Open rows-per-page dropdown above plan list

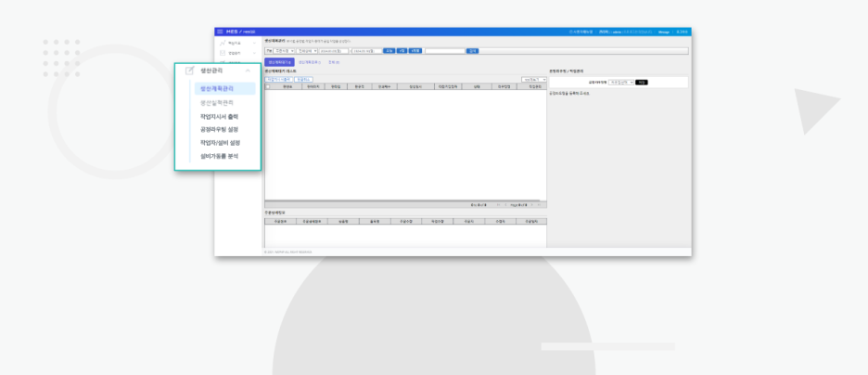coord(534,80)
